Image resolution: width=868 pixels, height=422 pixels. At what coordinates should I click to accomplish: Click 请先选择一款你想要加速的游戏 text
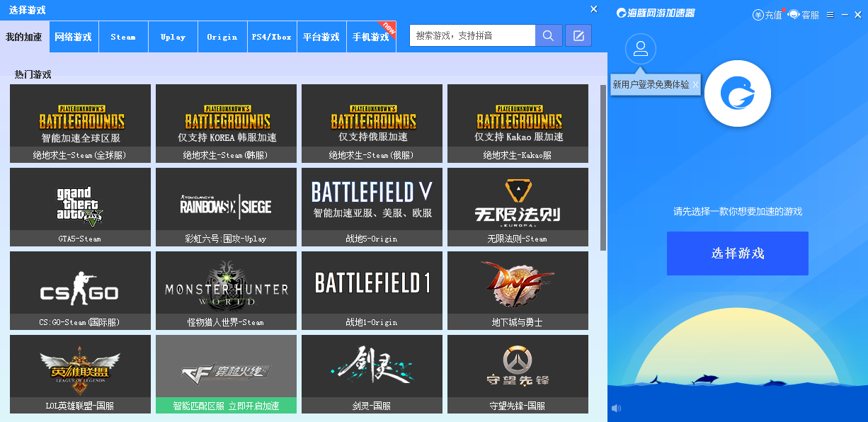(x=738, y=212)
